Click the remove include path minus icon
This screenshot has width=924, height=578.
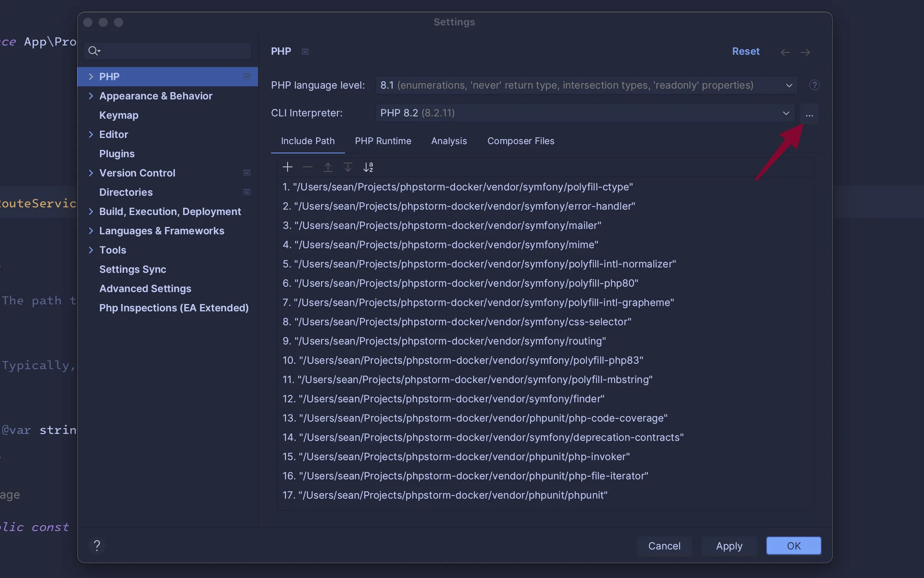308,167
